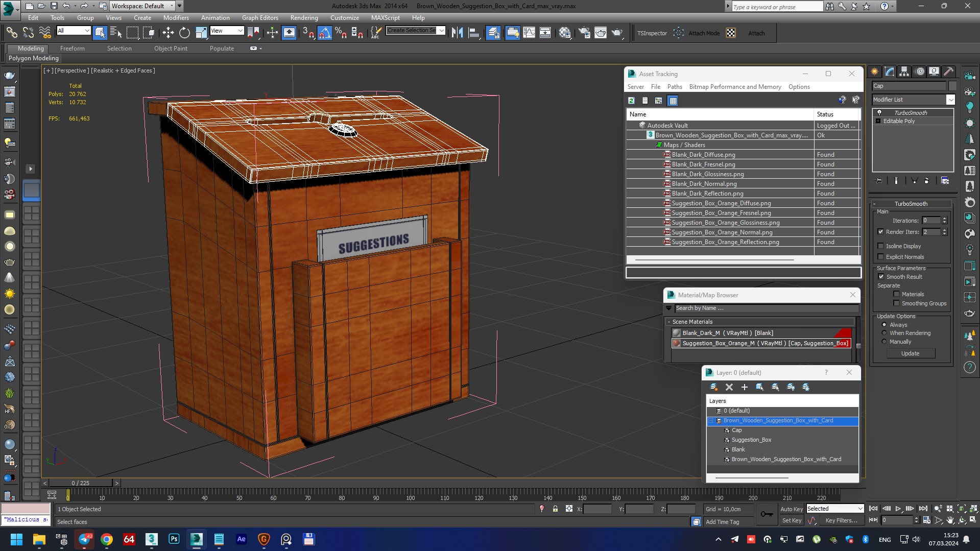Toggle Smooth Result checkbox
Viewport: 980px width, 551px height.
[880, 277]
